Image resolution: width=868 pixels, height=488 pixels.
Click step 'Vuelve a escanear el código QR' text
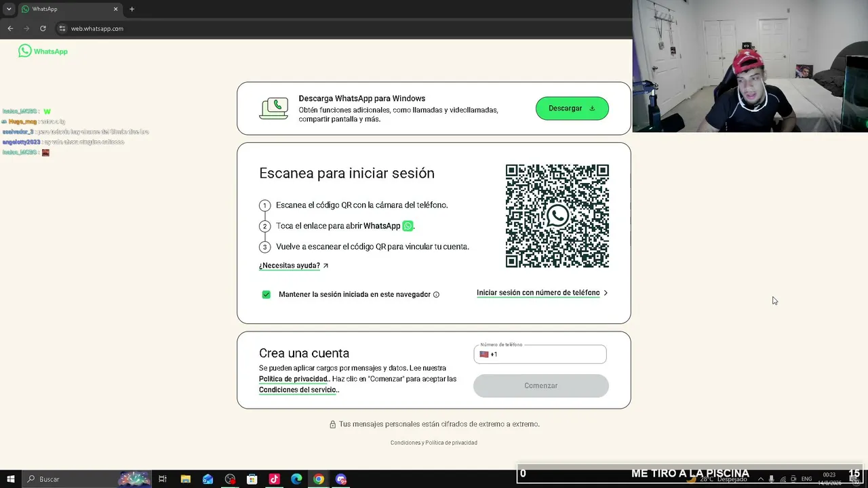(372, 247)
